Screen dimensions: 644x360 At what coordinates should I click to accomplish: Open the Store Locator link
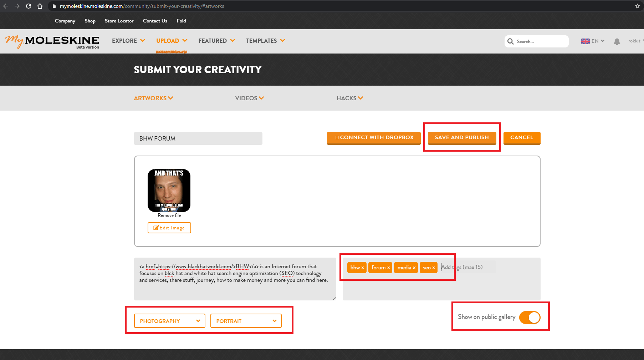[x=119, y=21]
